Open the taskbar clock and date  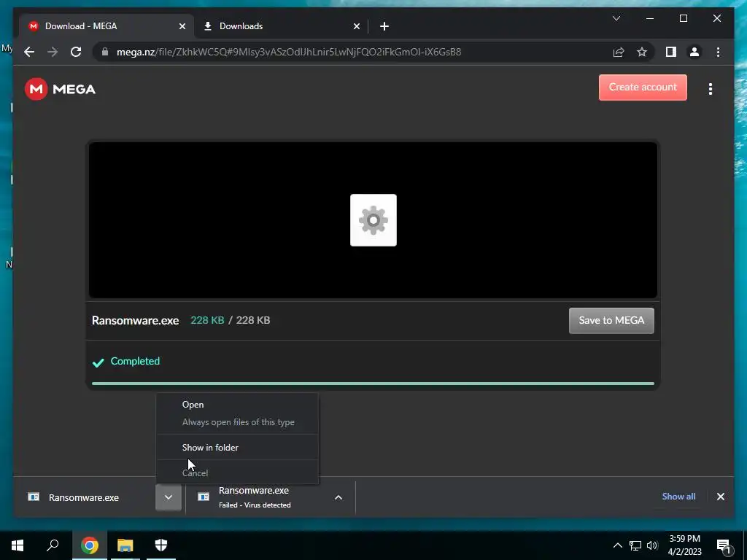pyautogui.click(x=684, y=545)
